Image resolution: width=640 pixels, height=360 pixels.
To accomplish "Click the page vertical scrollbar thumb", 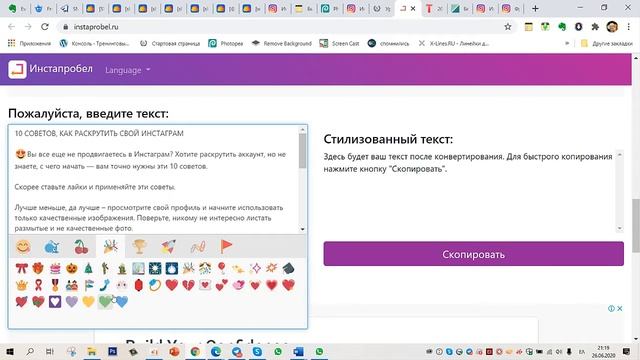I will [x=636, y=225].
